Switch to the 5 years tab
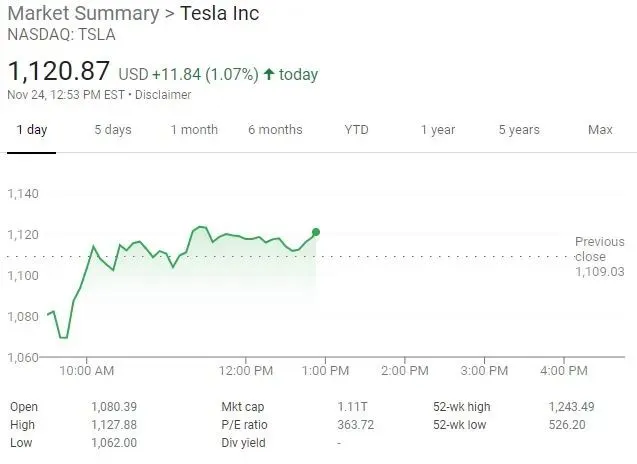Viewport: 637px width, 464px height. [x=519, y=130]
